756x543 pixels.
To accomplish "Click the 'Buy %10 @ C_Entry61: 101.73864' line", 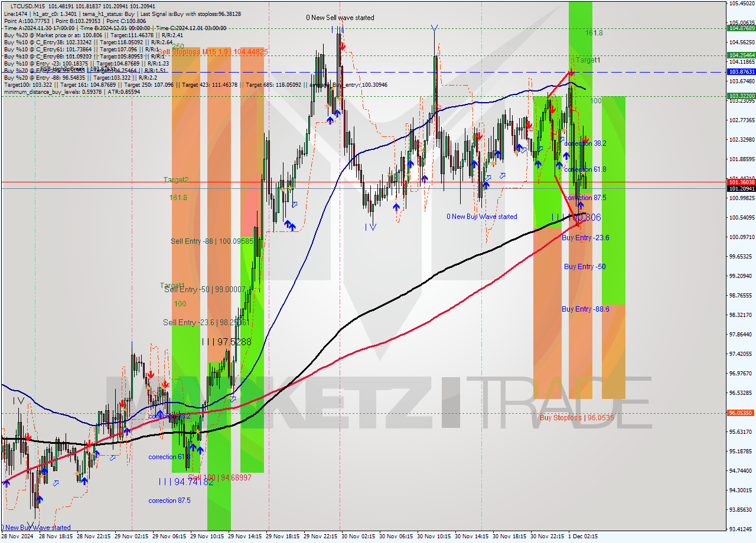I will (x=82, y=49).
